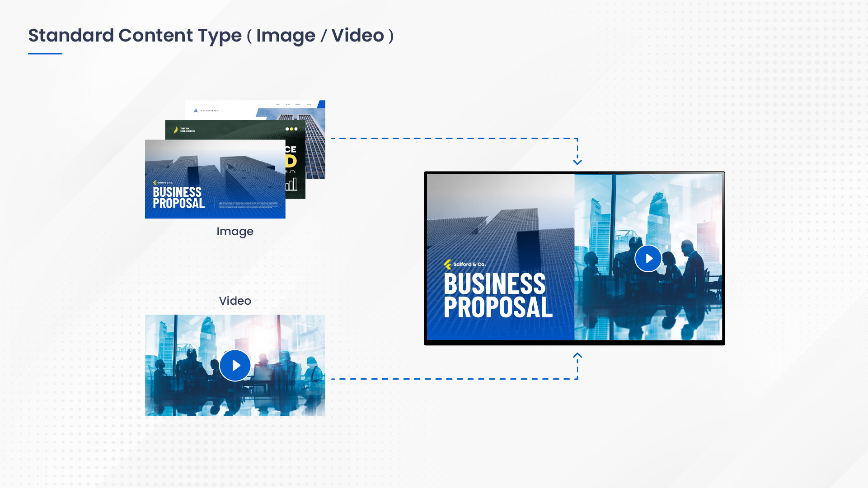Click the About Us link in the Timmerman nav bar

(298, 104)
